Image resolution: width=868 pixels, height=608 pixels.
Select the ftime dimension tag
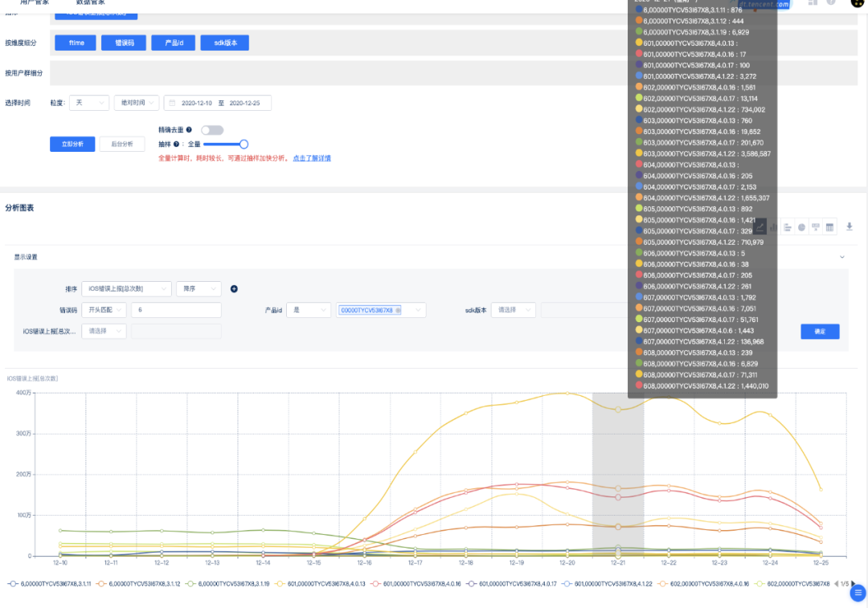(x=76, y=43)
